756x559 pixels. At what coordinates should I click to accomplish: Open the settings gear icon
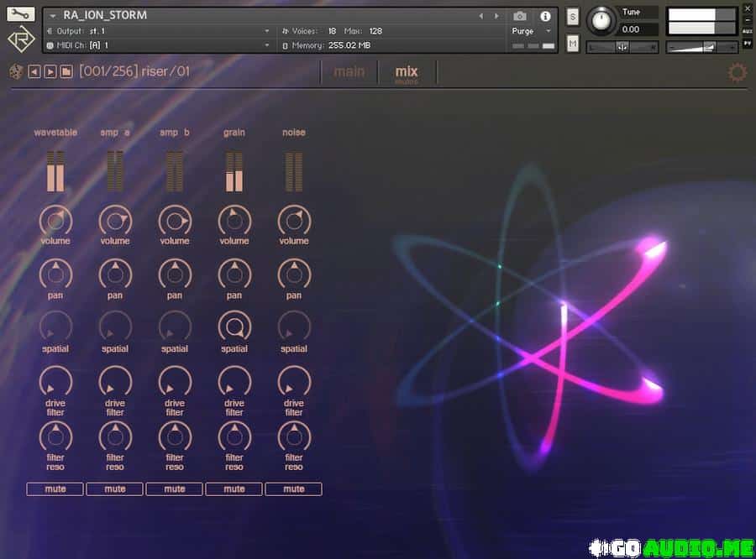737,72
